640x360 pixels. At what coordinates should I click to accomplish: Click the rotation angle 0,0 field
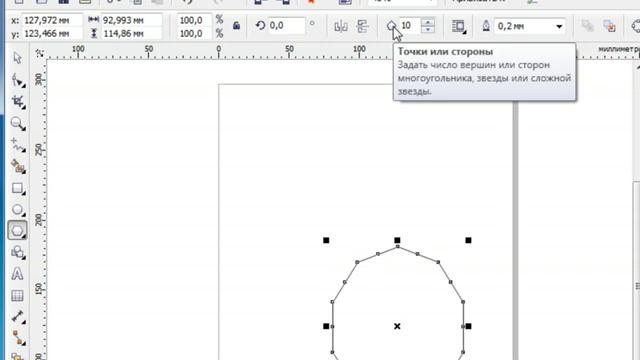pyautogui.click(x=286, y=26)
